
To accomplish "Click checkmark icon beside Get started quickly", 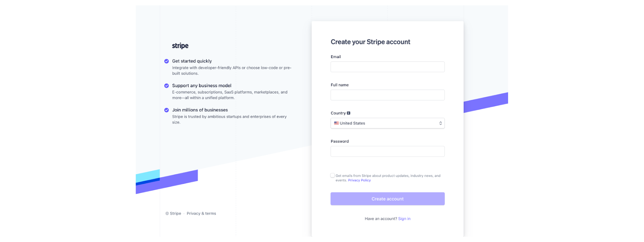I will 166,61.
